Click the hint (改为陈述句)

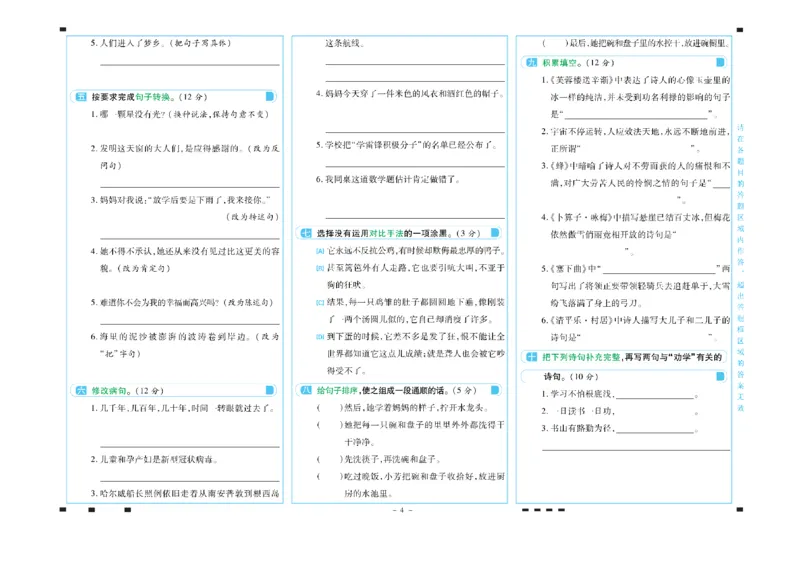[247, 302]
